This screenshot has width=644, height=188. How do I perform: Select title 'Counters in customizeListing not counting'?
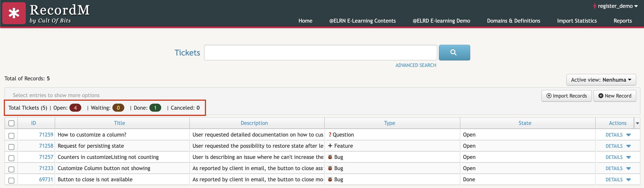pyautogui.click(x=108, y=157)
